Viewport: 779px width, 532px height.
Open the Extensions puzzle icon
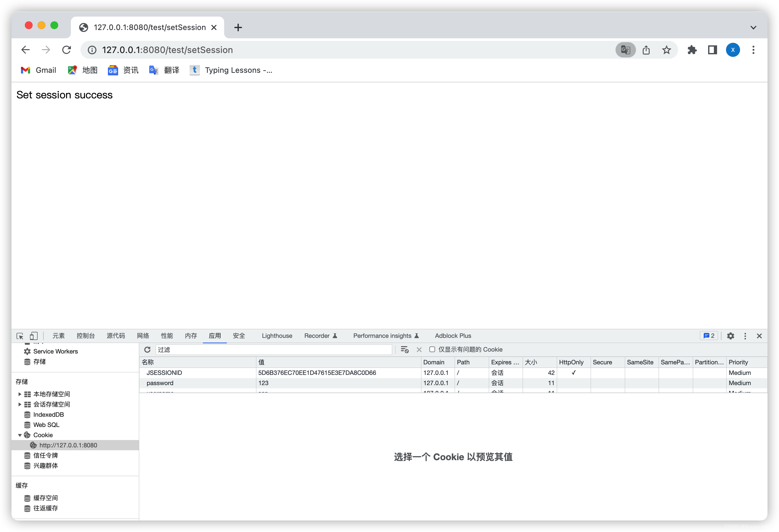[692, 50]
